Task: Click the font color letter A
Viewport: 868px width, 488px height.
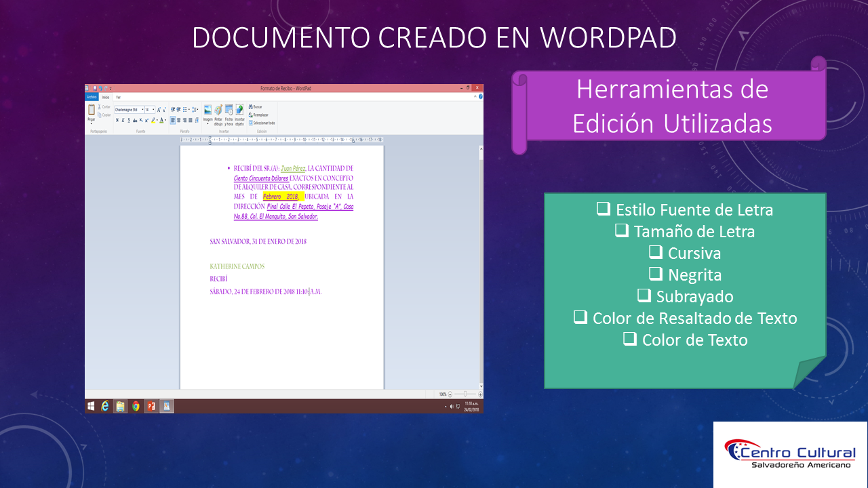Action: [x=161, y=120]
